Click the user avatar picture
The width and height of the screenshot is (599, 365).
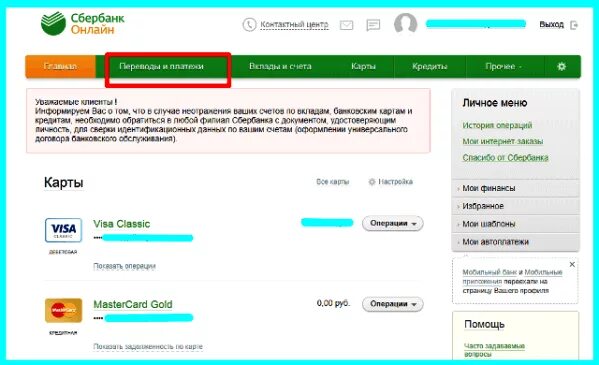(405, 24)
